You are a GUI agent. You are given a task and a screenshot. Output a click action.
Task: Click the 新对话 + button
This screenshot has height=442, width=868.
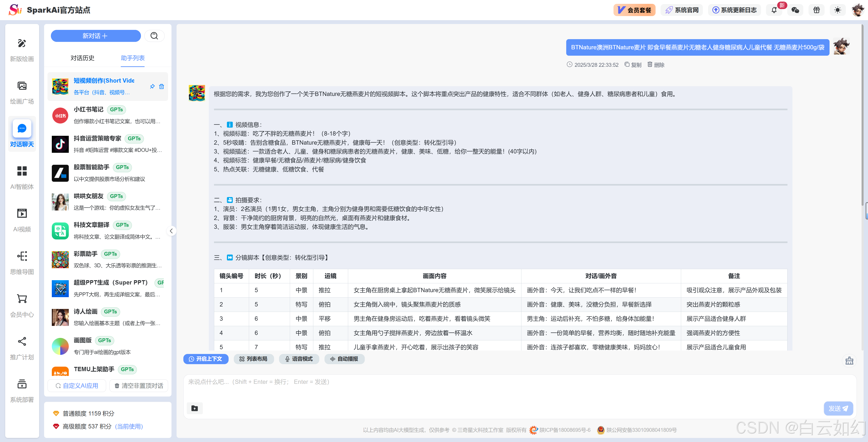[96, 36]
